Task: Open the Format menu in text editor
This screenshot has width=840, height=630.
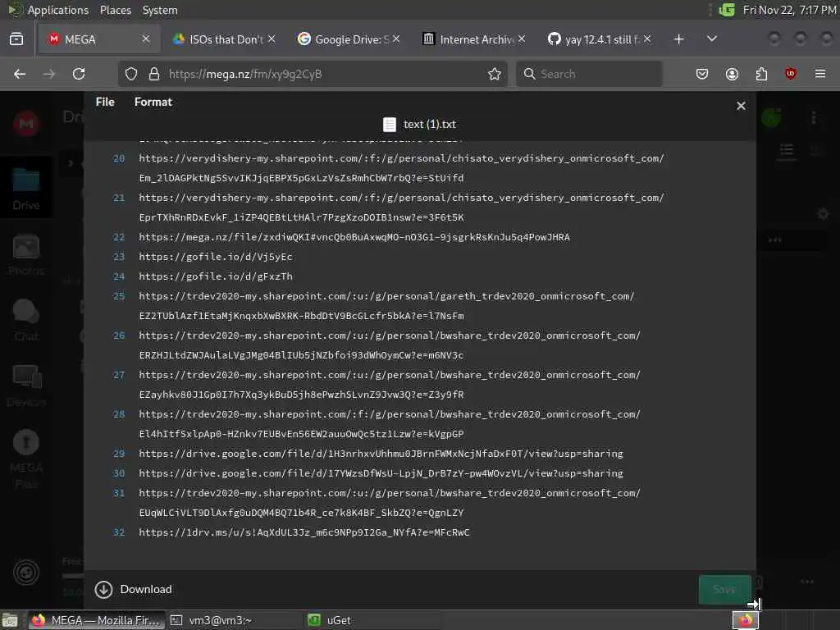Action: (153, 102)
